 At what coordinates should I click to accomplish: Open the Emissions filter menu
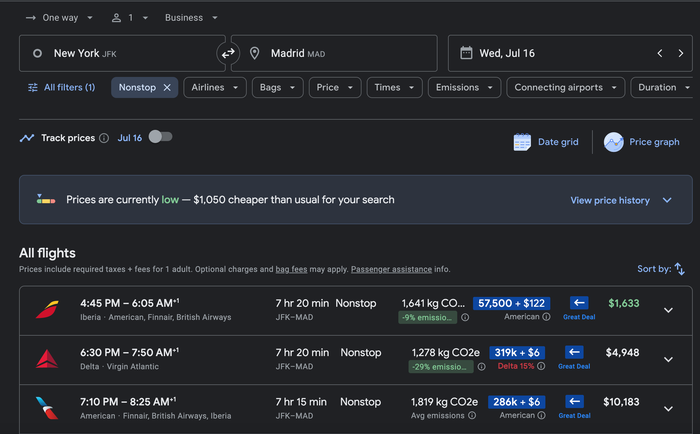464,88
